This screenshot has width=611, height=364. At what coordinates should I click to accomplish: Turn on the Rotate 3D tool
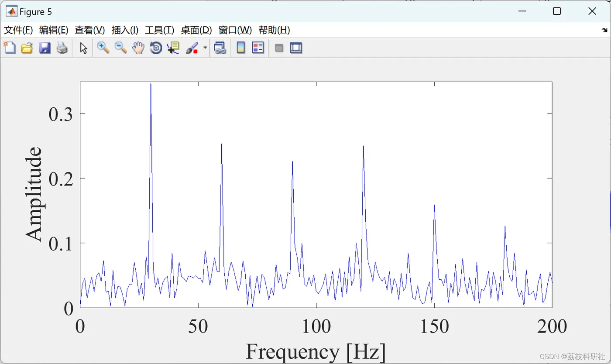click(x=156, y=48)
